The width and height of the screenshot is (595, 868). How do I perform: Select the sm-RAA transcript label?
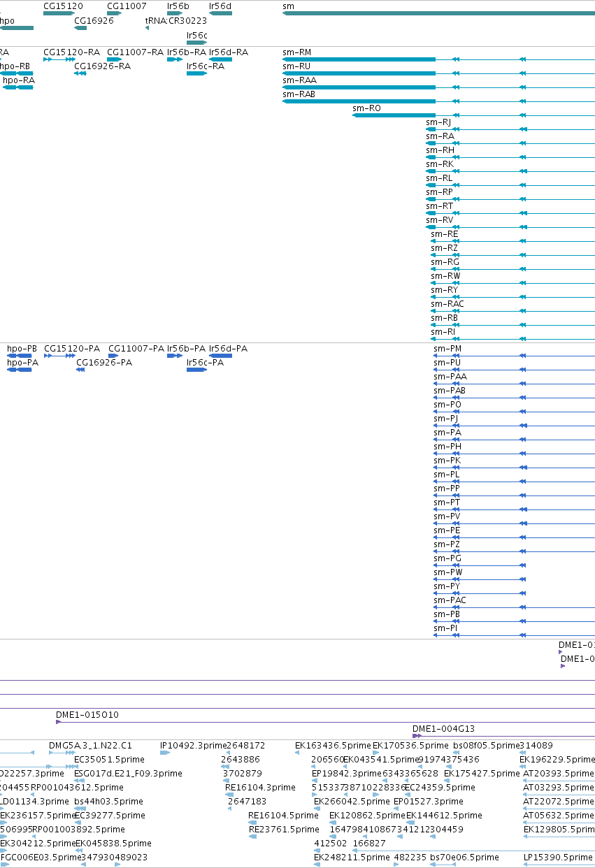coord(299,80)
